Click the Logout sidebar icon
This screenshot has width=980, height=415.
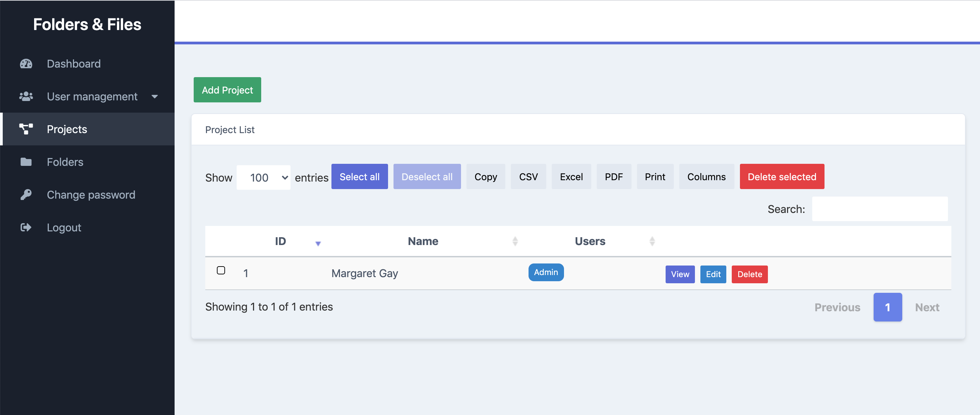pos(28,227)
